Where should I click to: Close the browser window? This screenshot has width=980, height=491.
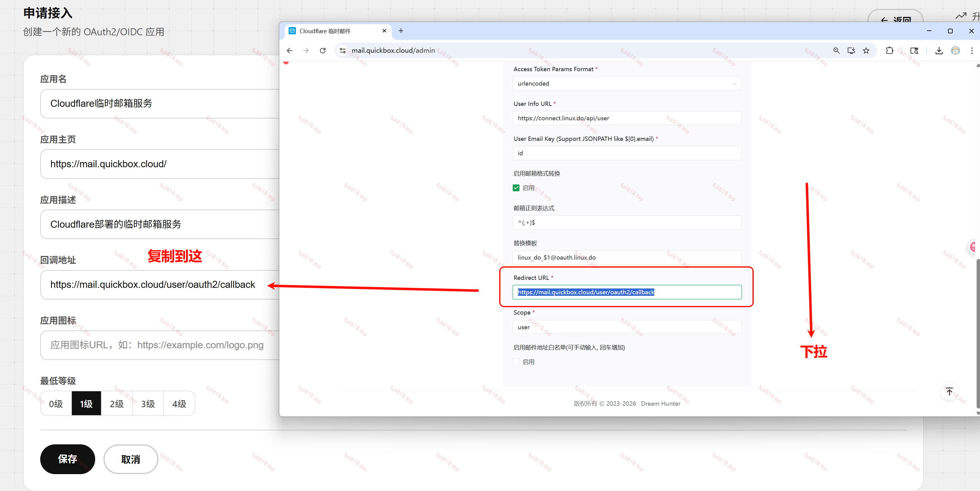(971, 31)
